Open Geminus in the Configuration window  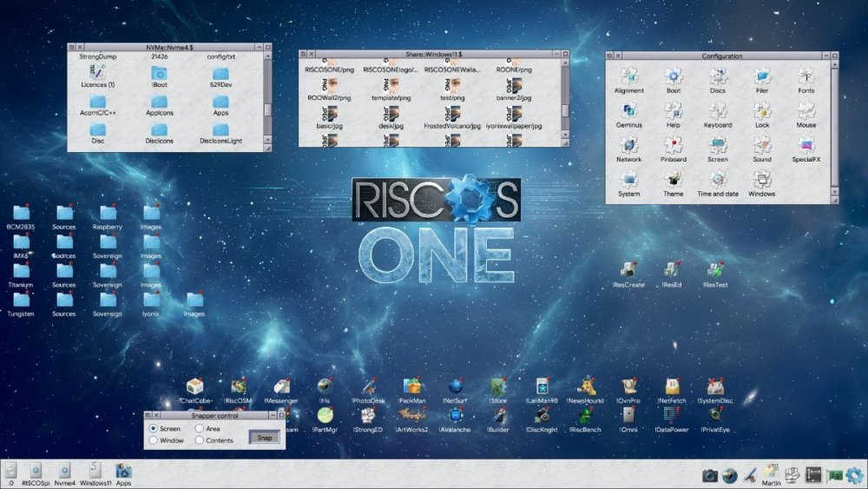pos(628,116)
